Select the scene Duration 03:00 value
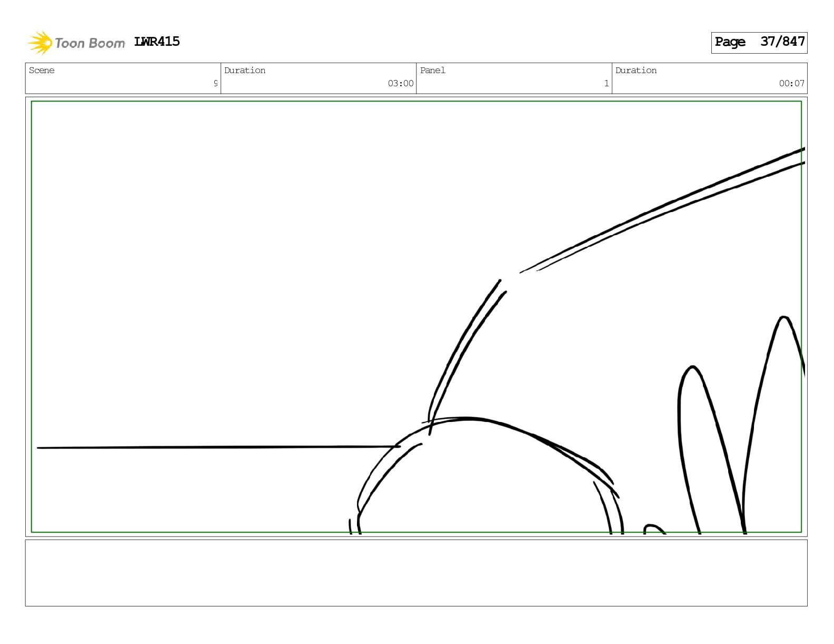 (x=401, y=83)
